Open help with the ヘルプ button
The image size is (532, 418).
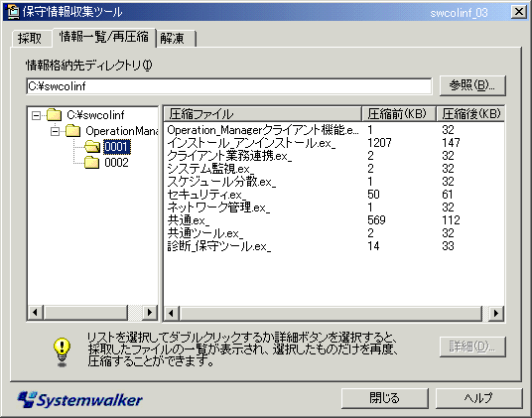click(x=478, y=398)
